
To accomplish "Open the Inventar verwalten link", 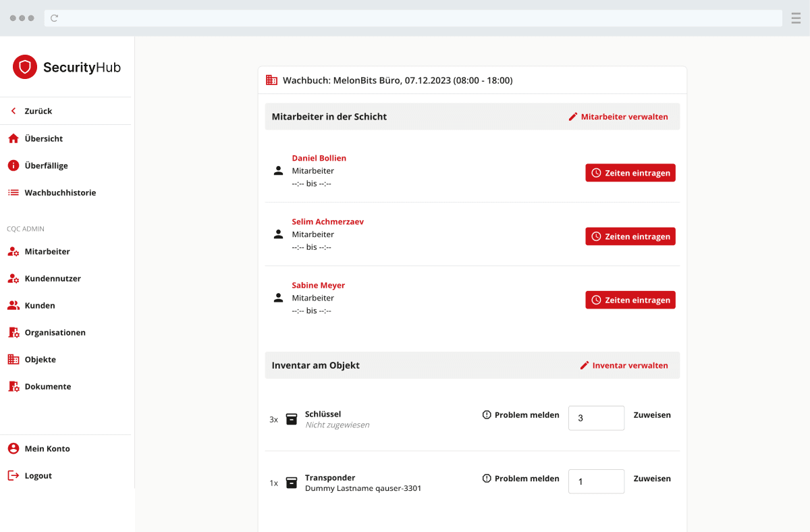I will tap(624, 365).
